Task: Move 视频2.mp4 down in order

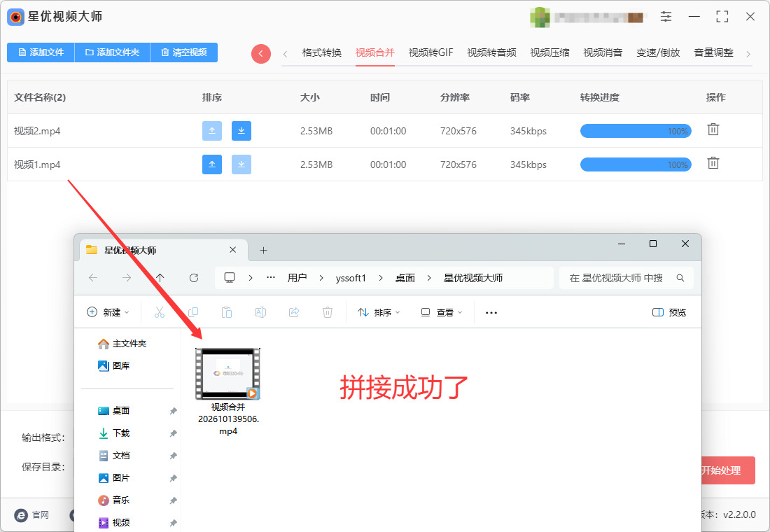Action: tap(241, 131)
